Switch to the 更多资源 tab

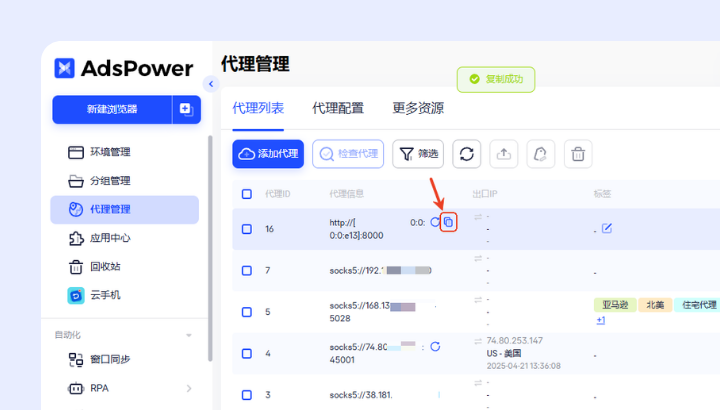[x=418, y=108]
